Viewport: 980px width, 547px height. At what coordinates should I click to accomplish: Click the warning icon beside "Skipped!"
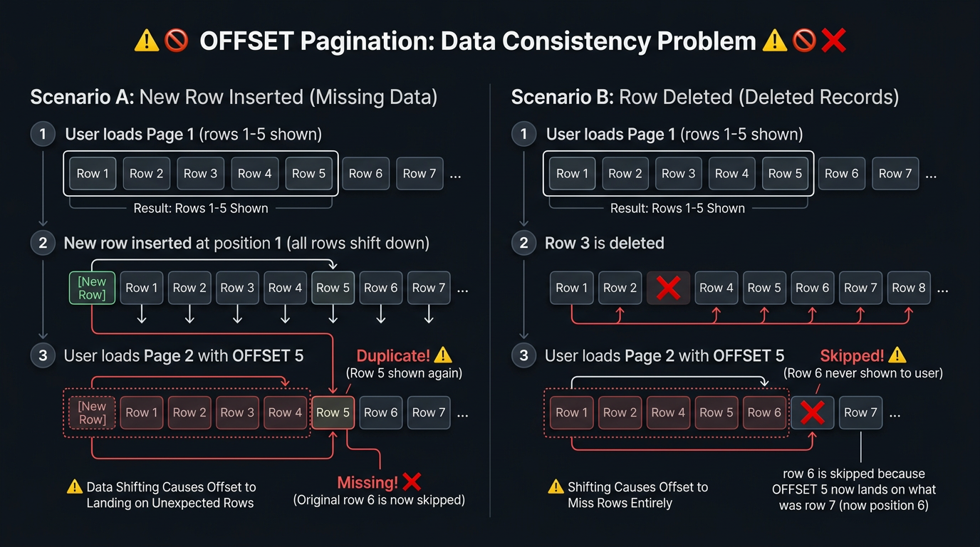(x=897, y=355)
